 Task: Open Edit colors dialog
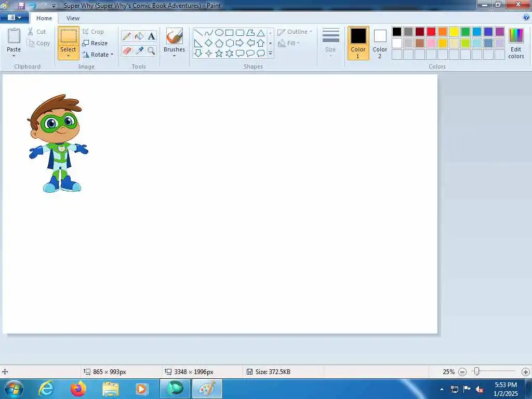pos(516,43)
